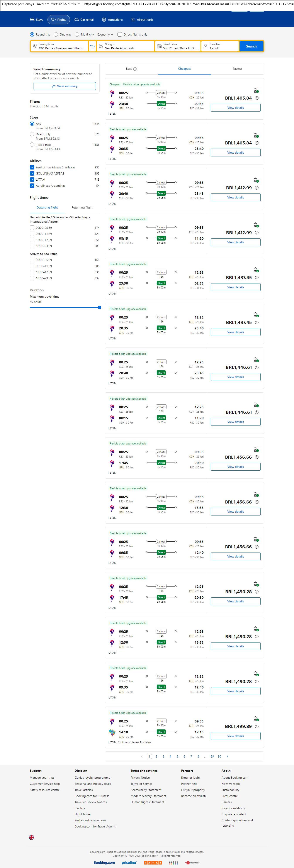Click the View summary button
This screenshot has width=294, height=868.
coord(64,86)
